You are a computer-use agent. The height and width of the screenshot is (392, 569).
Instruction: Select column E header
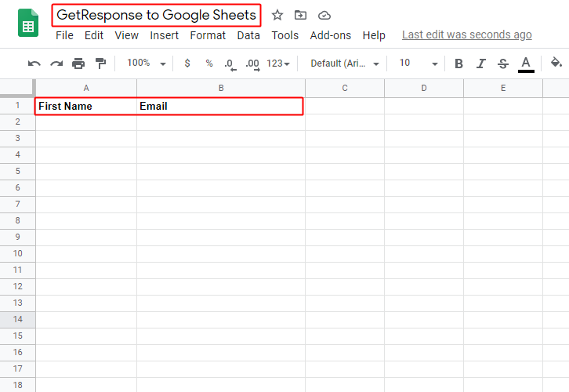tap(503, 88)
